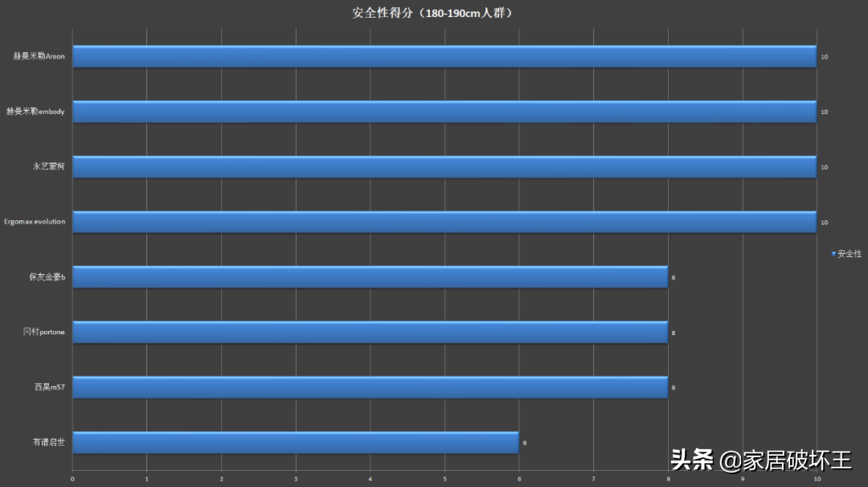868x487 pixels.
Task: Select the 安全性 legend text
Action: coord(850,253)
